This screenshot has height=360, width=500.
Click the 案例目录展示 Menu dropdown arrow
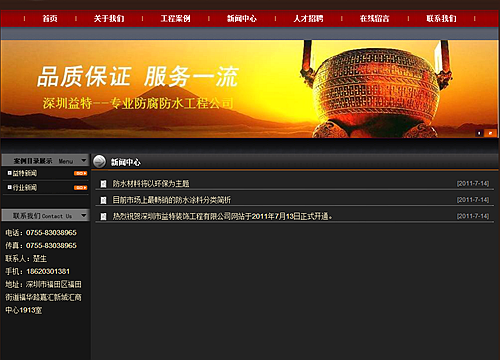[84, 161]
